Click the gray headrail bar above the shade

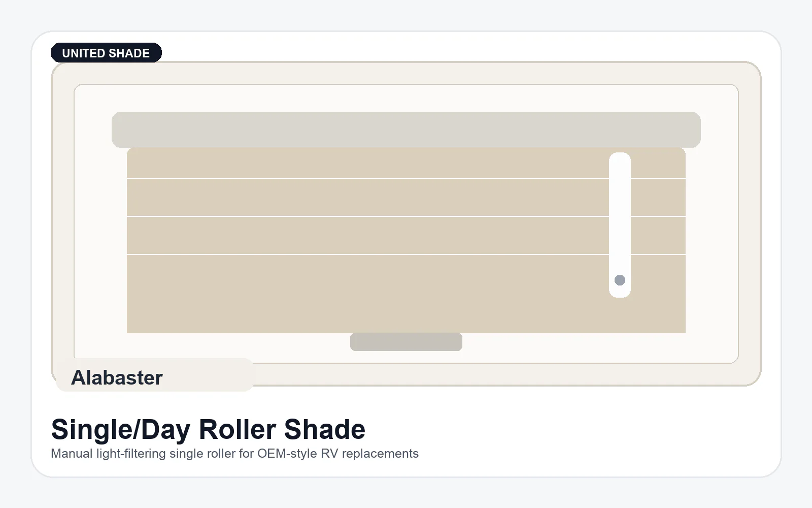click(406, 130)
